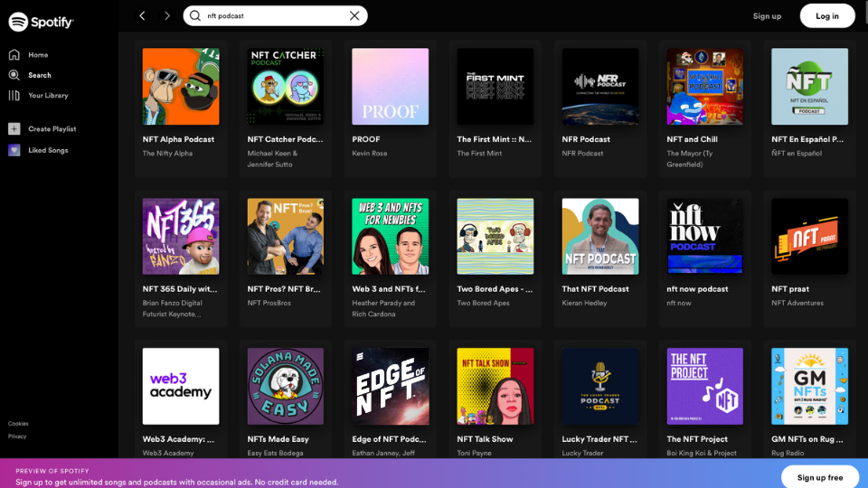
Task: Click 'Kieran Hedley' author text
Action: 584,303
